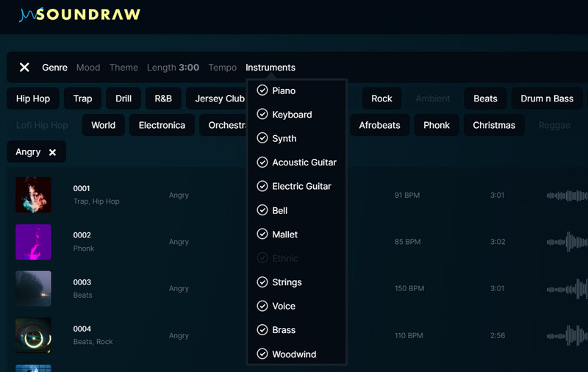
Task: Open the Mood filter tab
Action: [x=88, y=68]
